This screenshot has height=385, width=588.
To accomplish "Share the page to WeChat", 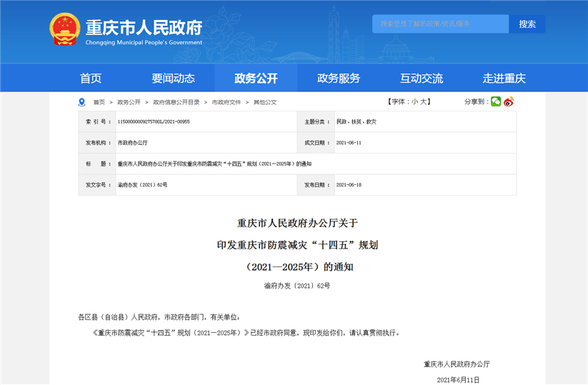I will (x=496, y=102).
